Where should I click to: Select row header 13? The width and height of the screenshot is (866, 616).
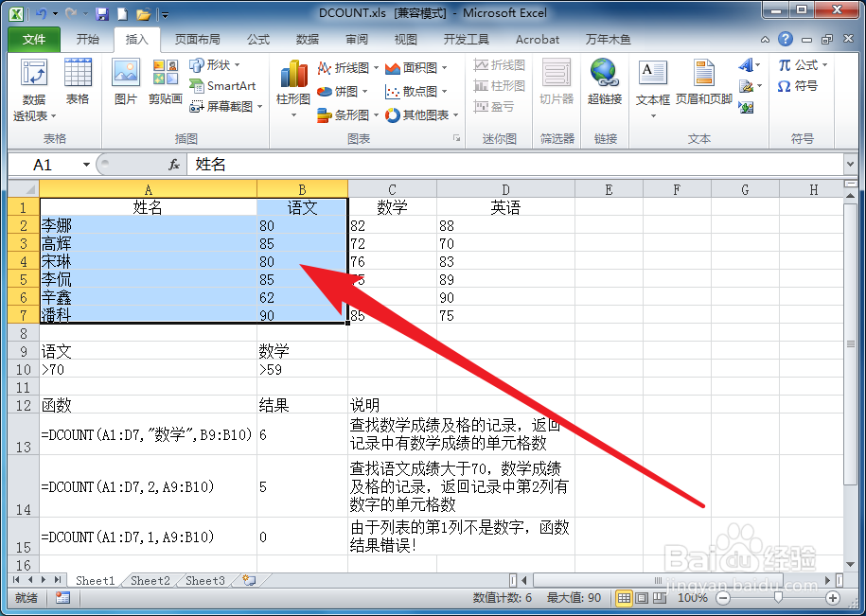24,434
